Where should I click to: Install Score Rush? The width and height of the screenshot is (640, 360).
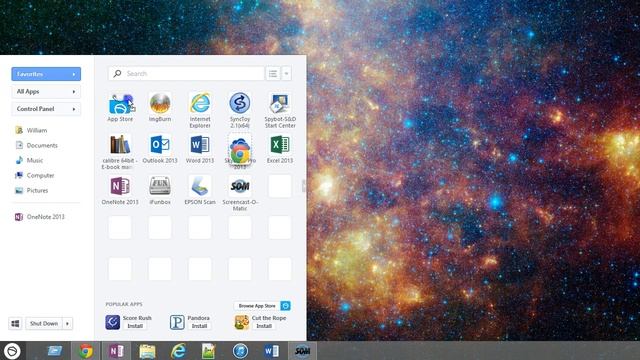click(135, 326)
